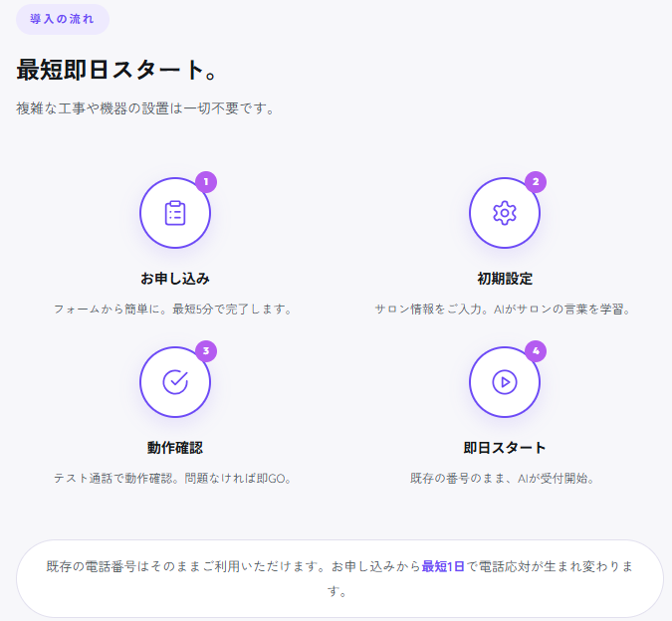This screenshot has height=621, width=672.
Task: Click the お申し込み step title
Action: [175, 279]
